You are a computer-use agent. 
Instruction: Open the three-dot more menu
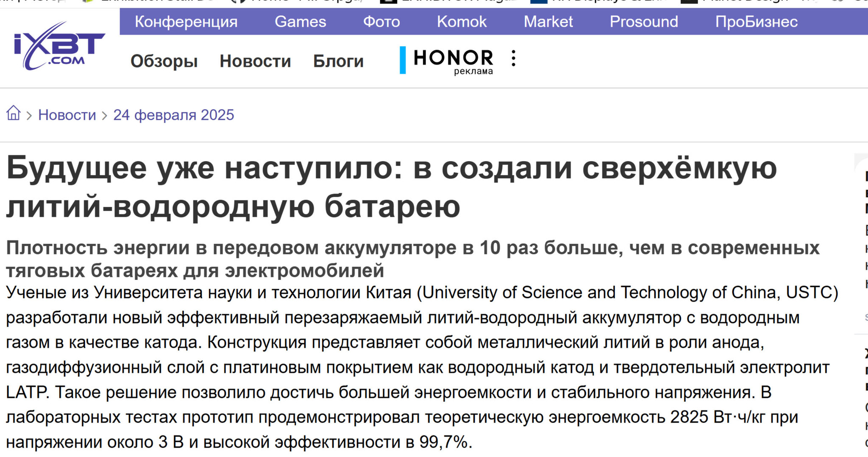coord(513,59)
